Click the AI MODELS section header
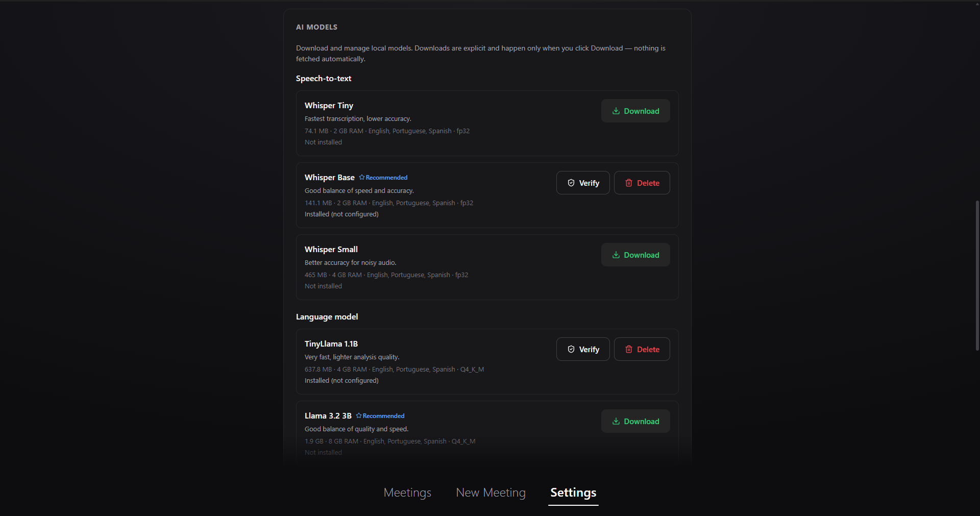 [x=316, y=27]
